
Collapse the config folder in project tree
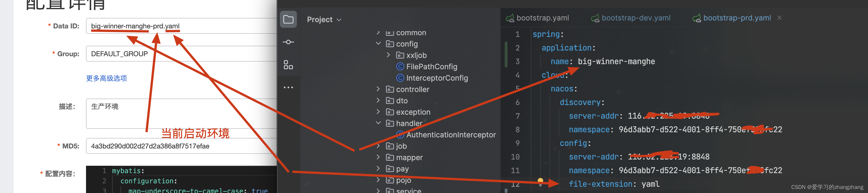pos(378,43)
